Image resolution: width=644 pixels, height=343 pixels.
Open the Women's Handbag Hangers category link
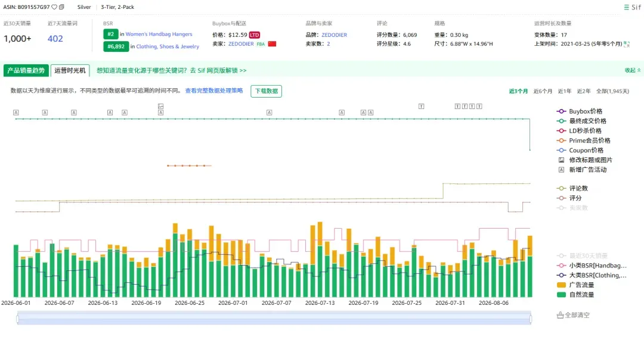tap(159, 34)
